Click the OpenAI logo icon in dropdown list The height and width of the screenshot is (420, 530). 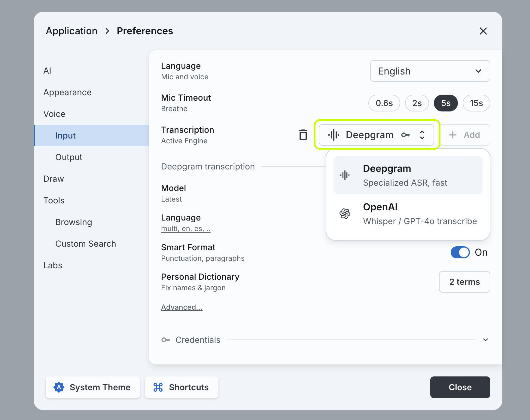(x=345, y=214)
